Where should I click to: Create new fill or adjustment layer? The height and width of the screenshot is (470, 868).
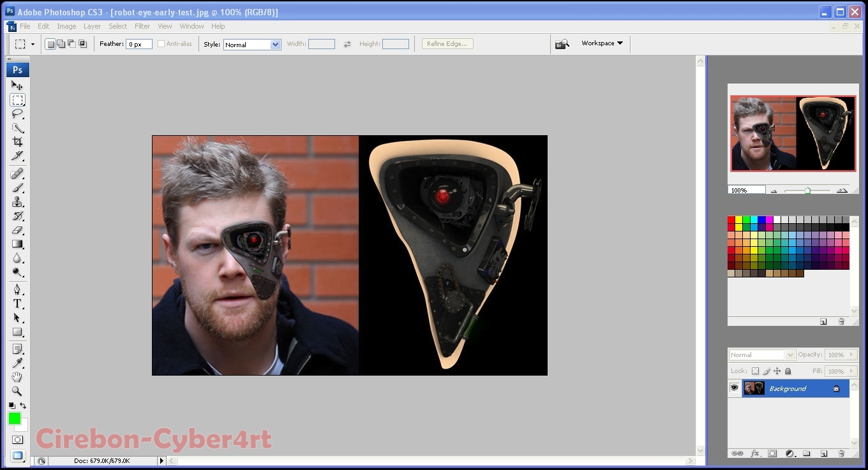click(789, 453)
